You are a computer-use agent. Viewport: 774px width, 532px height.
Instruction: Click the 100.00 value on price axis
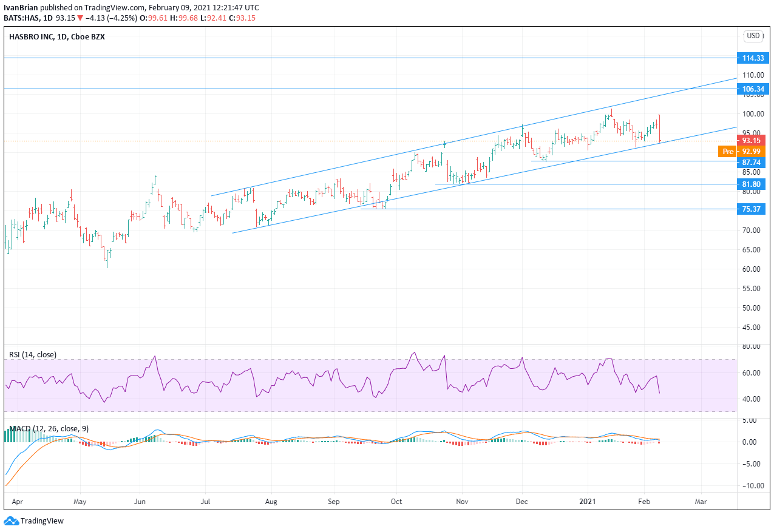click(752, 114)
